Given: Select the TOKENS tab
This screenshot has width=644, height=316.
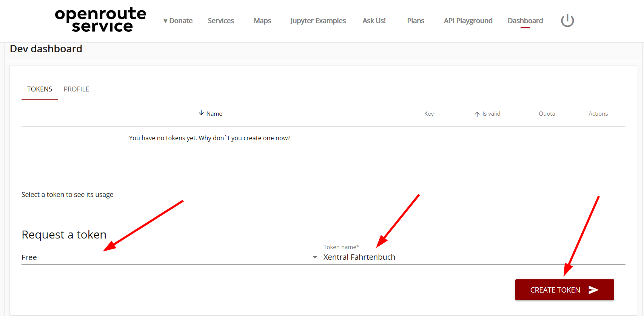Looking at the screenshot, I should pyautogui.click(x=40, y=89).
